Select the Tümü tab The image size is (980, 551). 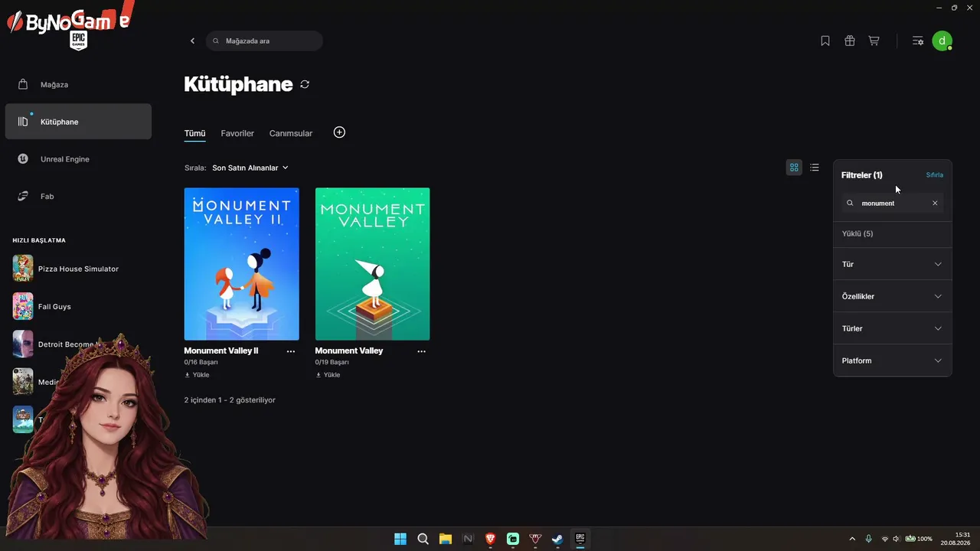click(x=194, y=133)
